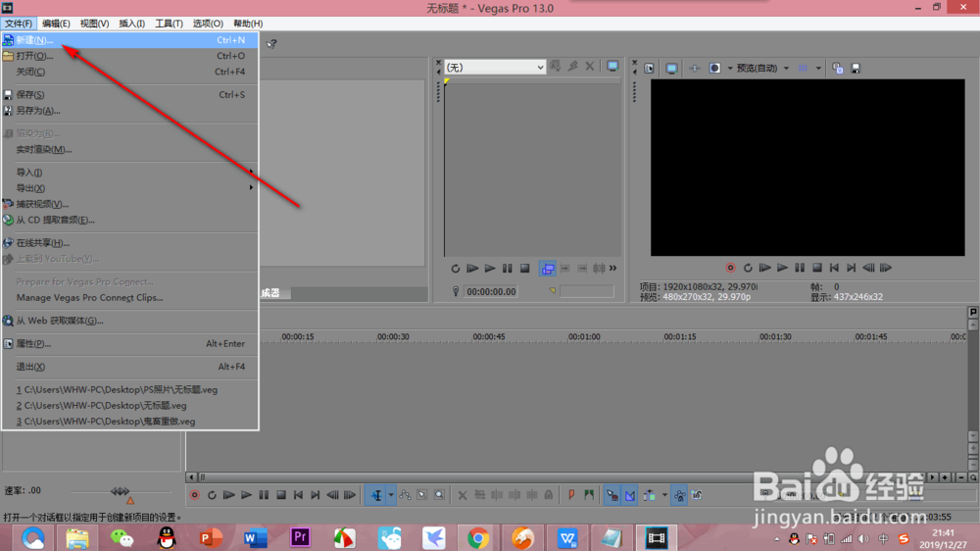The width and height of the screenshot is (980, 551).
Task: Open overlays dropdown arrow
Action: point(818,69)
